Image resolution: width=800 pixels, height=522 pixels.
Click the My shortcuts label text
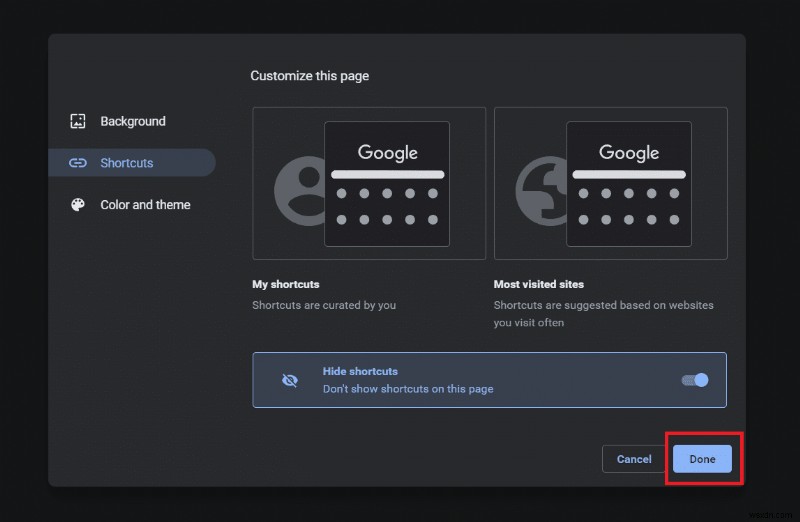coord(286,284)
